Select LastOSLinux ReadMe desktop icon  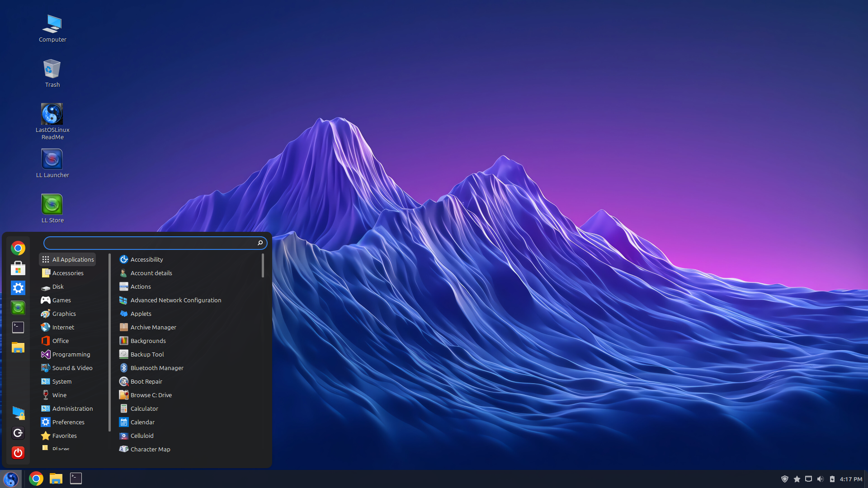(52, 122)
